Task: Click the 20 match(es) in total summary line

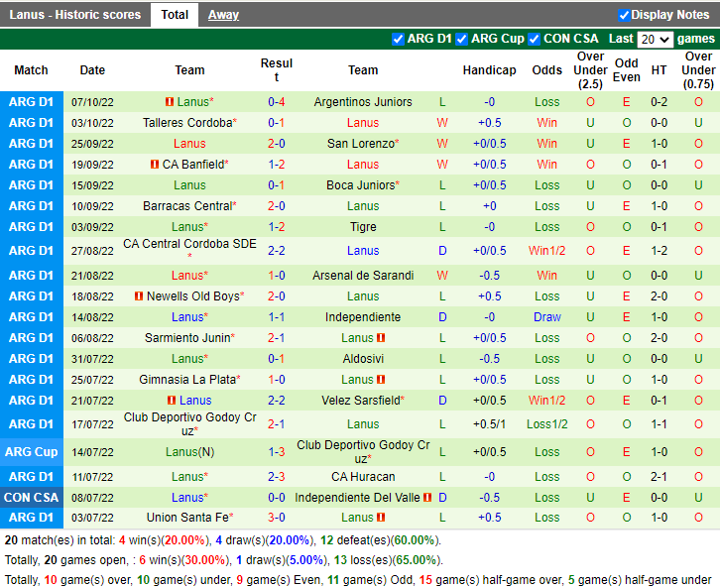Action: pyautogui.click(x=223, y=540)
